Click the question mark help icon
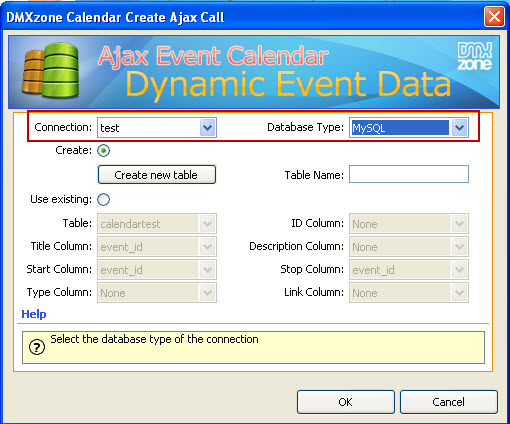 tap(37, 347)
